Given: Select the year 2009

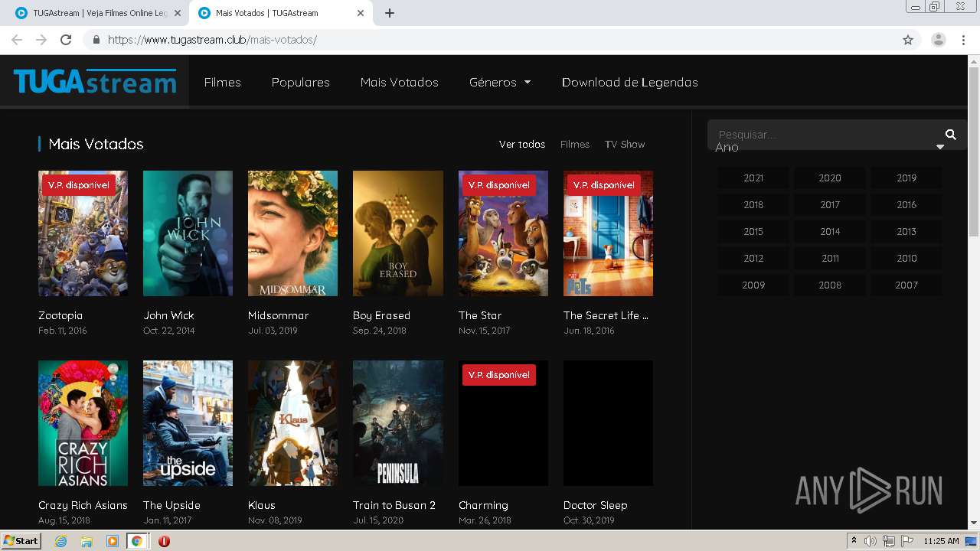Looking at the screenshot, I should [x=753, y=285].
